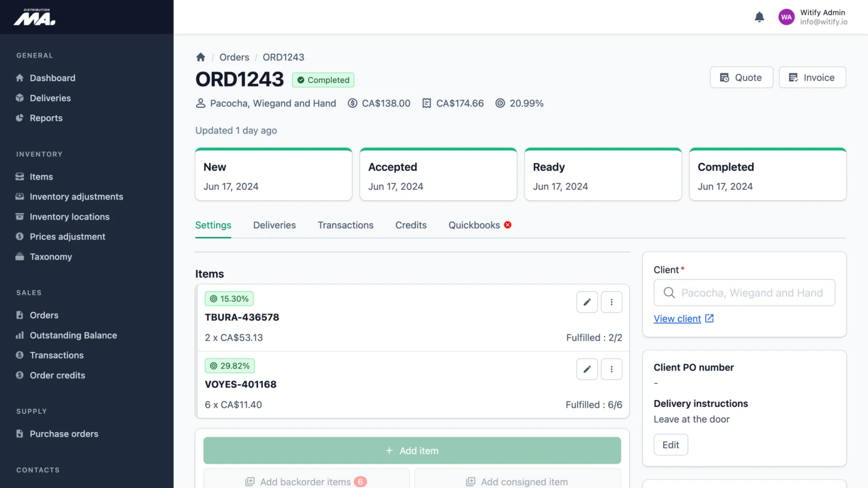Click the external link icon beside View client
Viewport: 868px width, 488px height.
[709, 319]
